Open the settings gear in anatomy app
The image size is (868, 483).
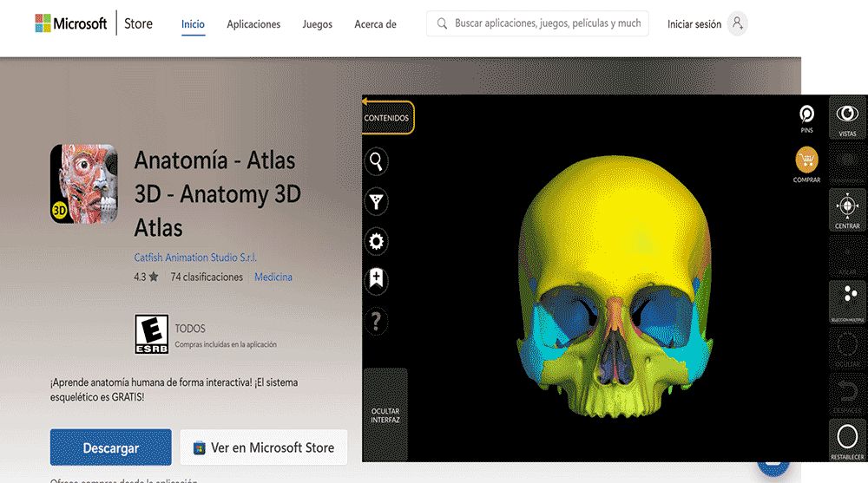click(377, 242)
